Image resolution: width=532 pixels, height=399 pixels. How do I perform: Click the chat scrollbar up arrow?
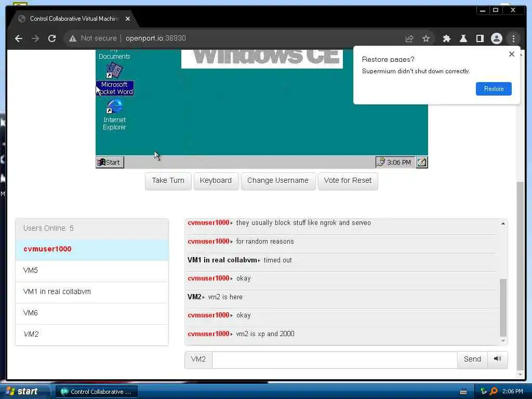503,223
